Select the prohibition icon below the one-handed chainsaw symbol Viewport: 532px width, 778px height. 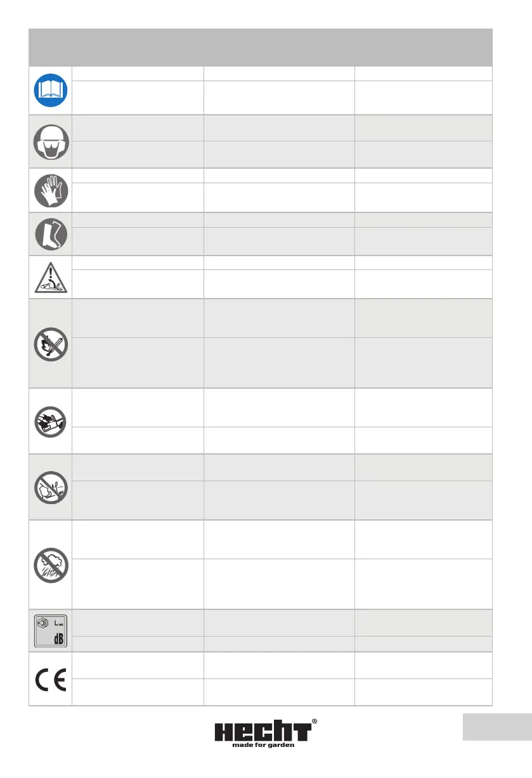tap(52, 487)
